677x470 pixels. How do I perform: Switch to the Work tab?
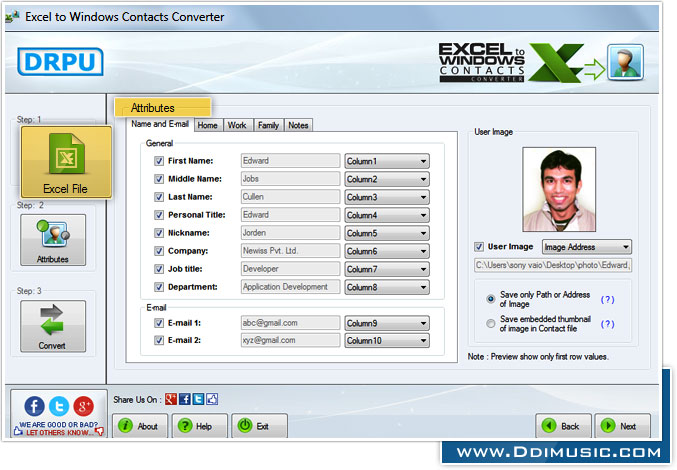pos(237,125)
